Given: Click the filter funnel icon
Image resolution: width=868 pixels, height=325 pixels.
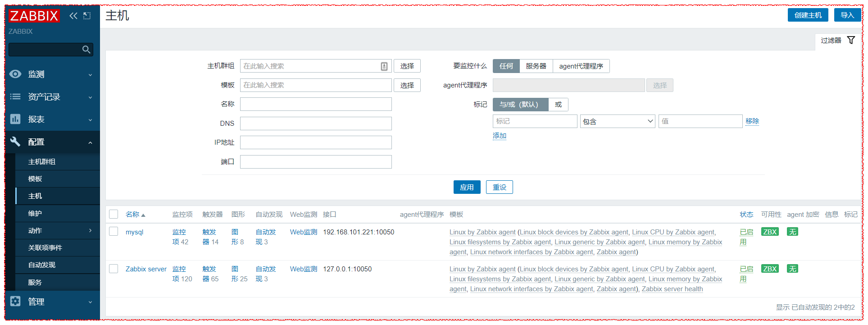Looking at the screenshot, I should tap(851, 40).
